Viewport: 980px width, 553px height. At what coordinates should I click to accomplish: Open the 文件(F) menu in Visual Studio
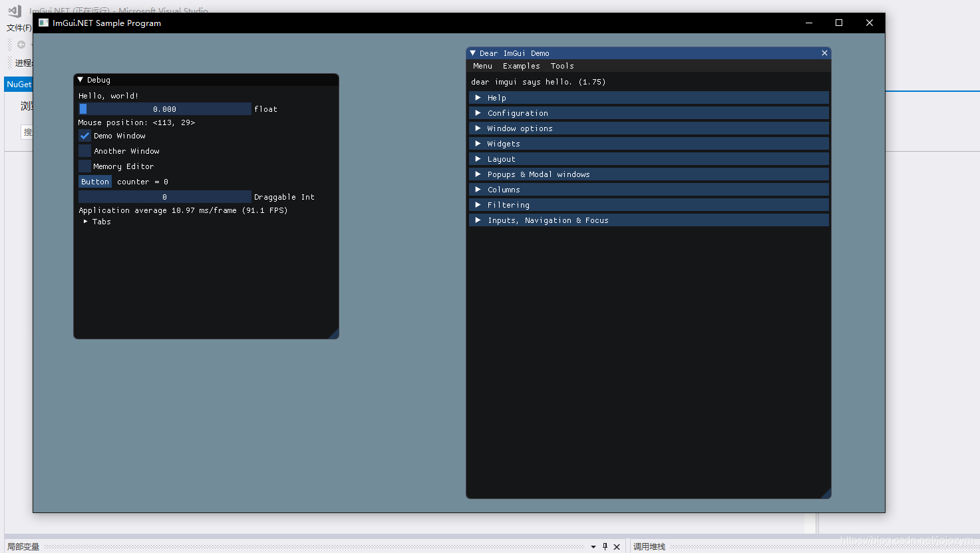(x=19, y=28)
